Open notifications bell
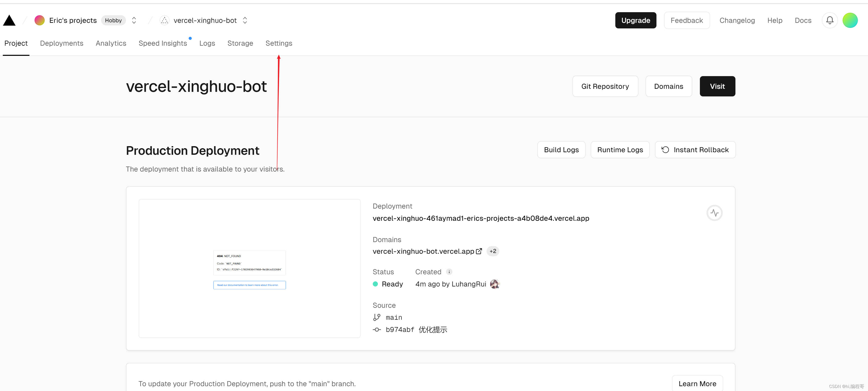868x391 pixels. coord(830,21)
